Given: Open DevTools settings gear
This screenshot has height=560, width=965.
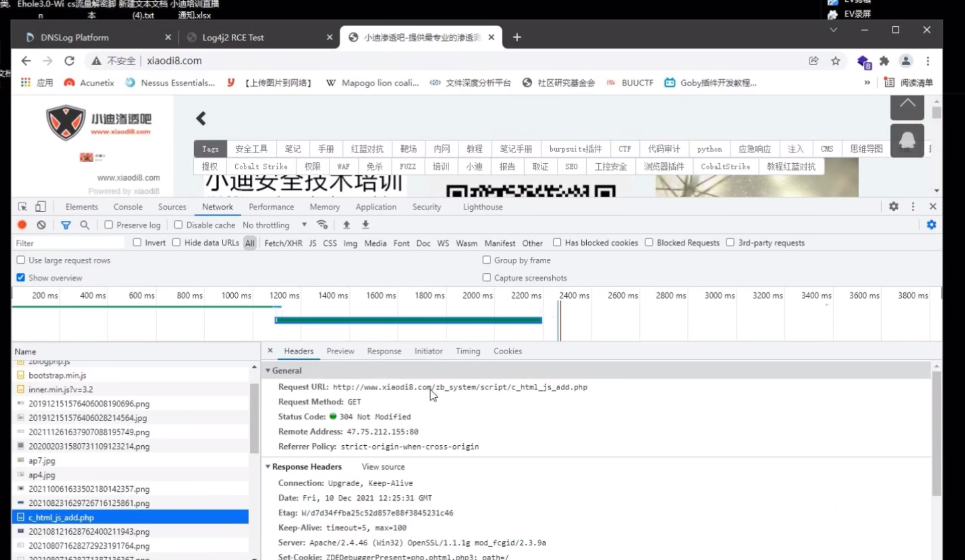Looking at the screenshot, I should (894, 206).
